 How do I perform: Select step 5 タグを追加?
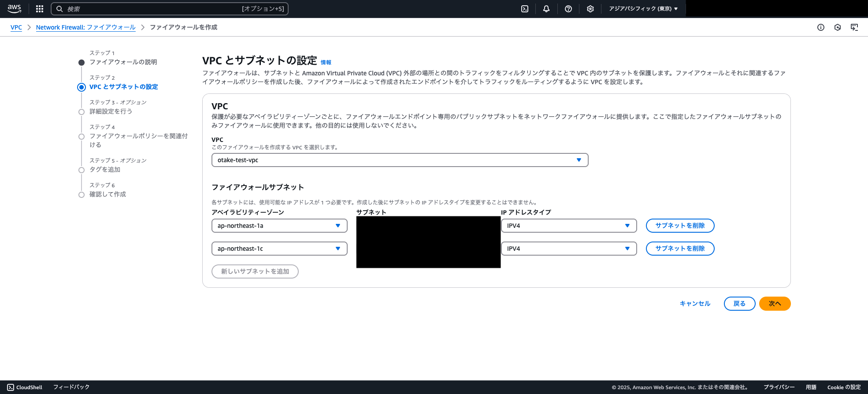[x=105, y=170]
